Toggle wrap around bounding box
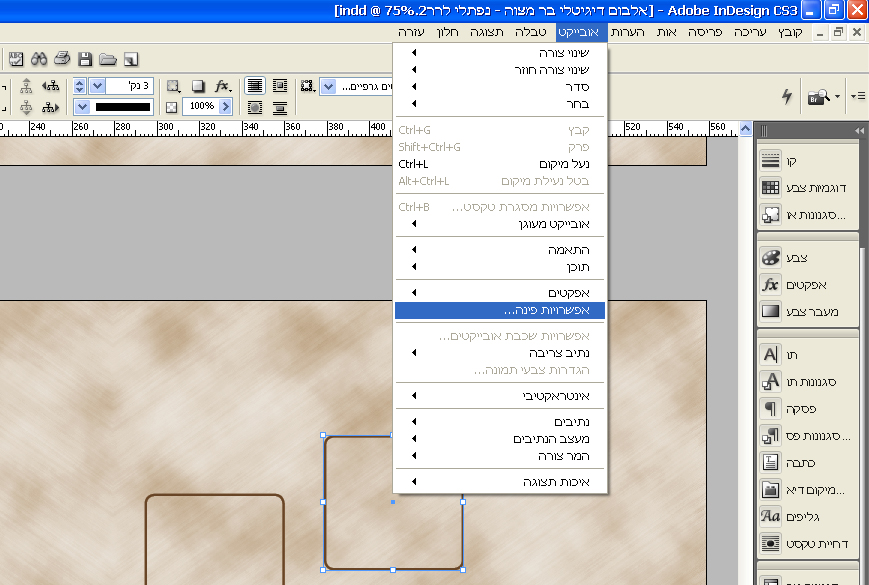The height and width of the screenshot is (585, 869). 280,86
